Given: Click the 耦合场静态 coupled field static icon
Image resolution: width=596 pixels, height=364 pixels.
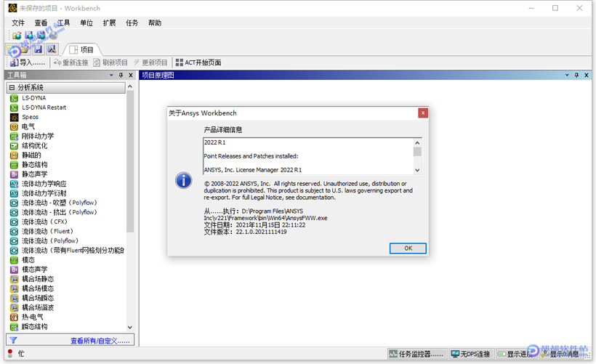Looking at the screenshot, I should point(14,279).
